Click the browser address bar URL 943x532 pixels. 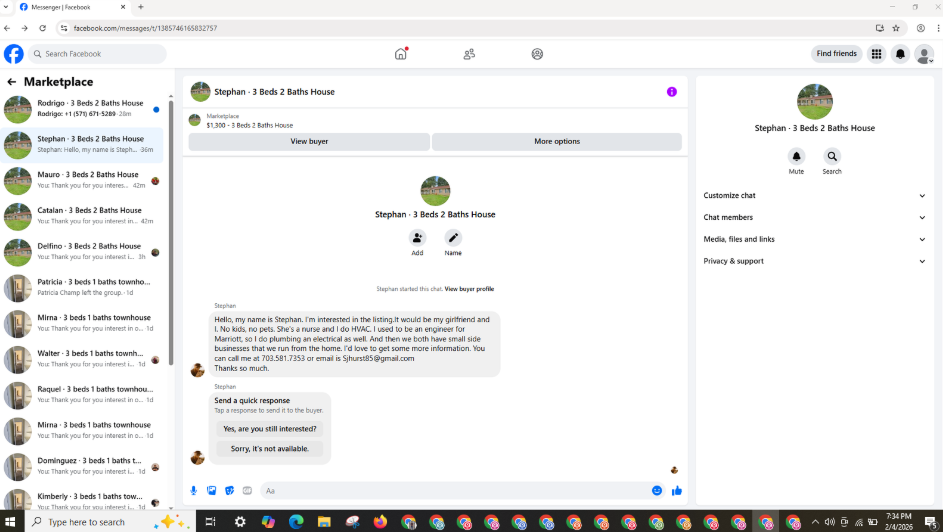[145, 28]
